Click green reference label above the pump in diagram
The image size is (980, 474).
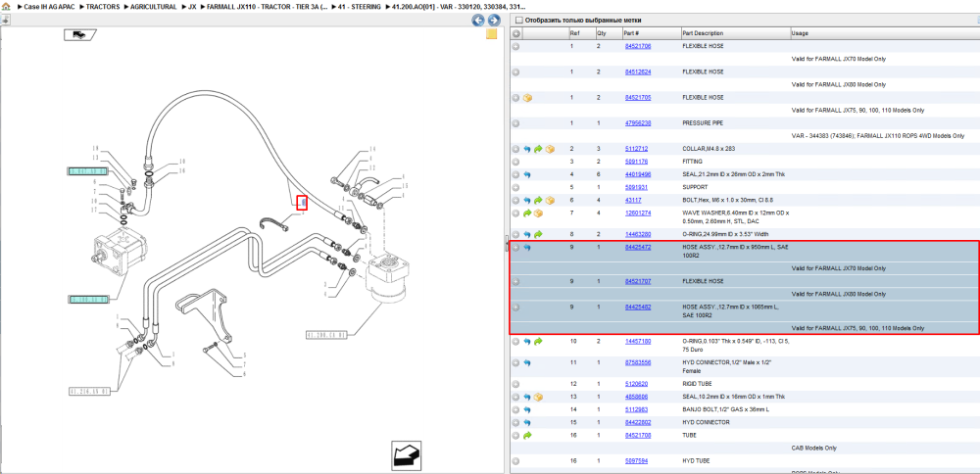pos(87,170)
